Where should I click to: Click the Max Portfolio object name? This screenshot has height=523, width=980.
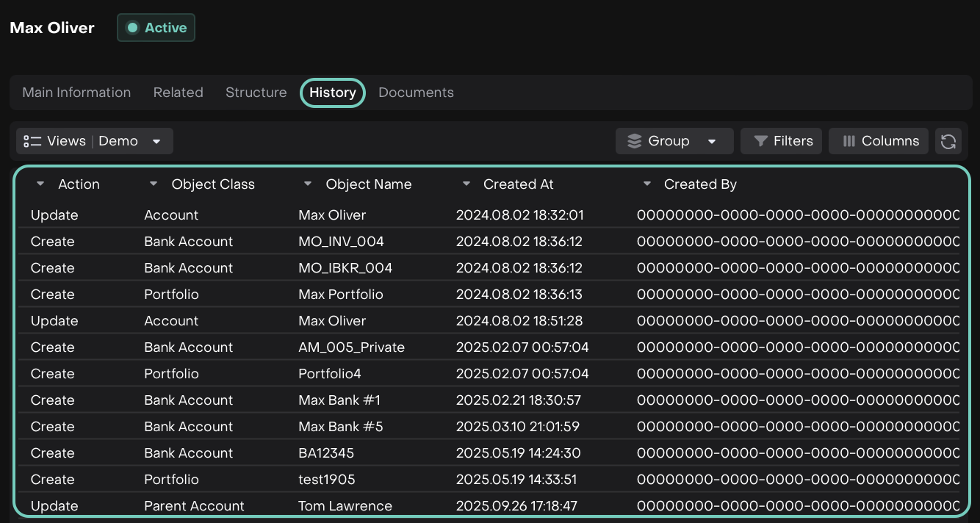pos(340,295)
